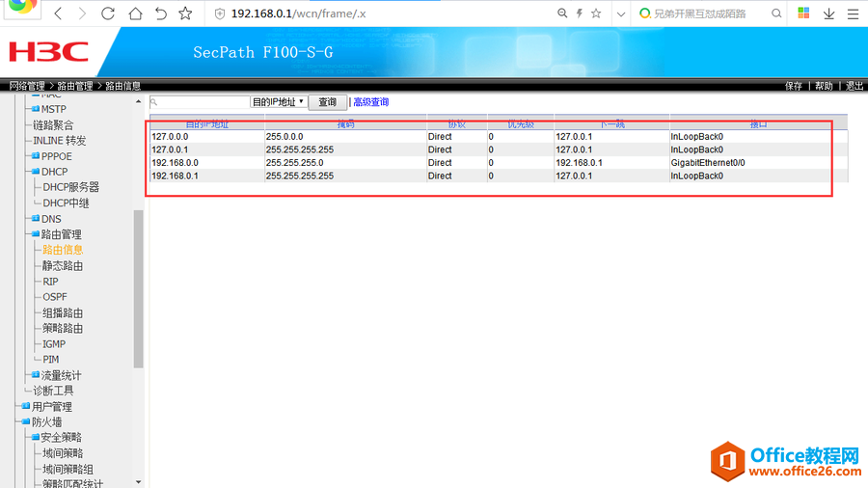Select 路由信息 in the sidebar
The width and height of the screenshot is (868, 488).
point(63,250)
